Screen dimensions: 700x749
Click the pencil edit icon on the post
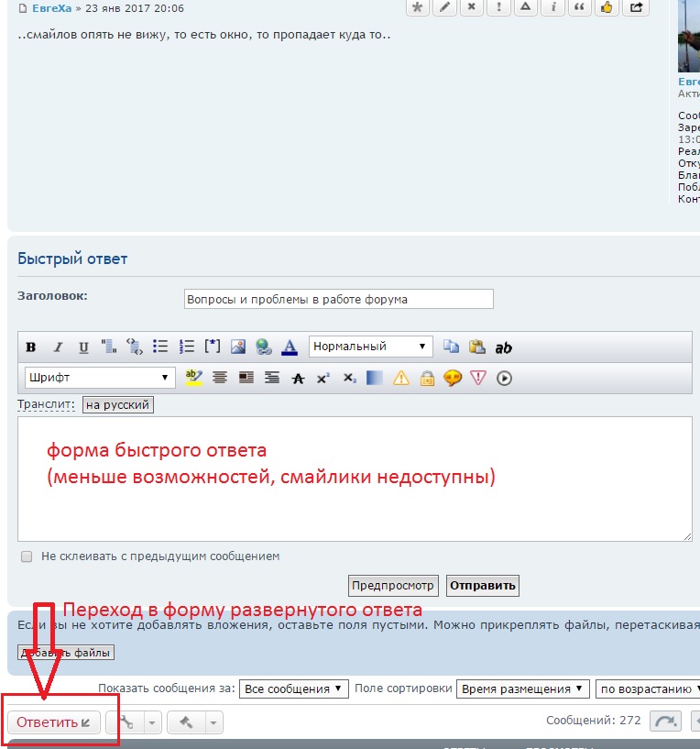[x=444, y=7]
